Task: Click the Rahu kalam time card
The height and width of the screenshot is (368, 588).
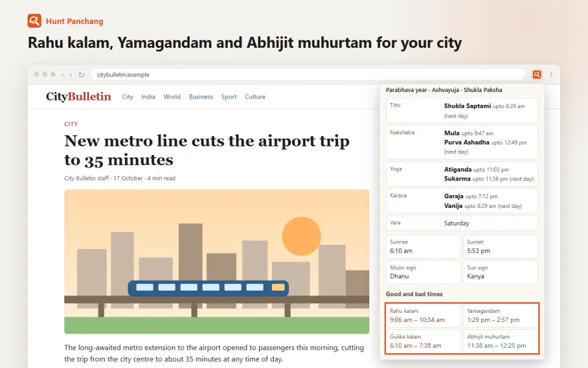Action: pos(423,315)
